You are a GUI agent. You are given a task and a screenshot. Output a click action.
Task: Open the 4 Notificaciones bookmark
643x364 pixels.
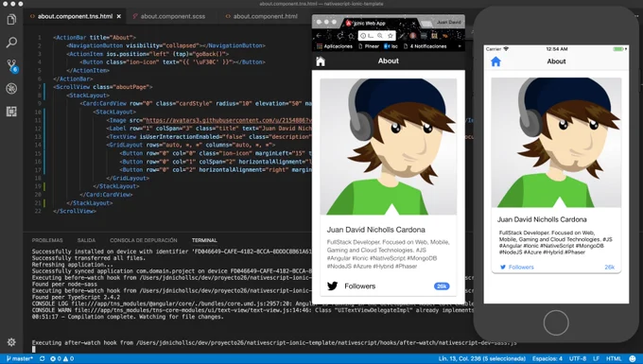click(x=426, y=46)
